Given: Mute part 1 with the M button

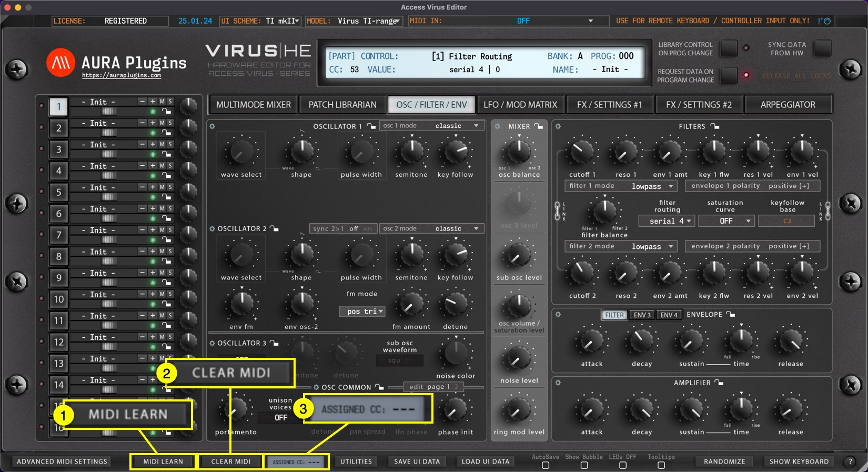Looking at the screenshot, I should [162, 102].
